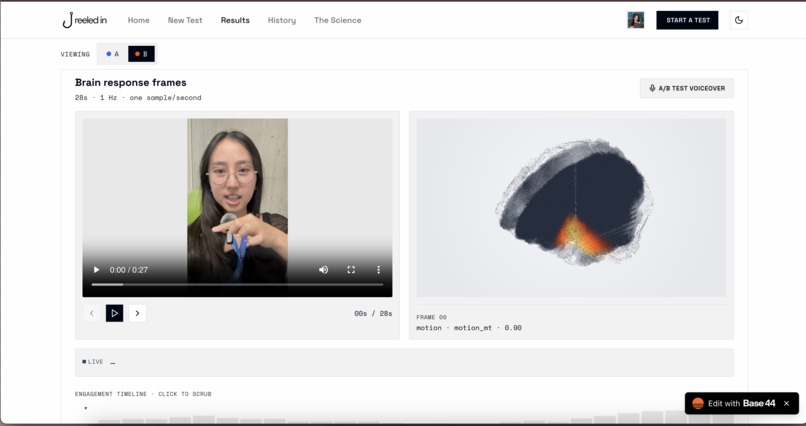Open the user profile avatar
806x426 pixels.
pyautogui.click(x=635, y=20)
